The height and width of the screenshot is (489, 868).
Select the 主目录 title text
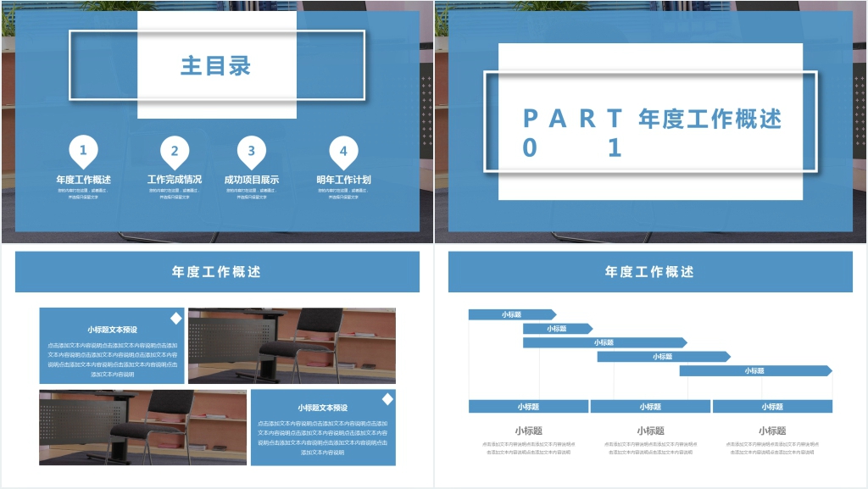[x=216, y=65]
